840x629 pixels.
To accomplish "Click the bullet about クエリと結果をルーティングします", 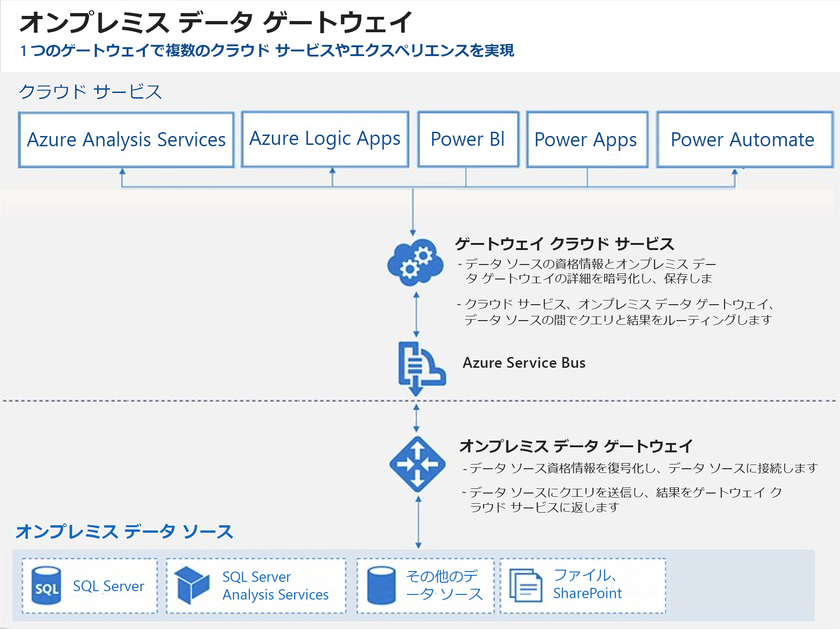I will pyautogui.click(x=615, y=312).
